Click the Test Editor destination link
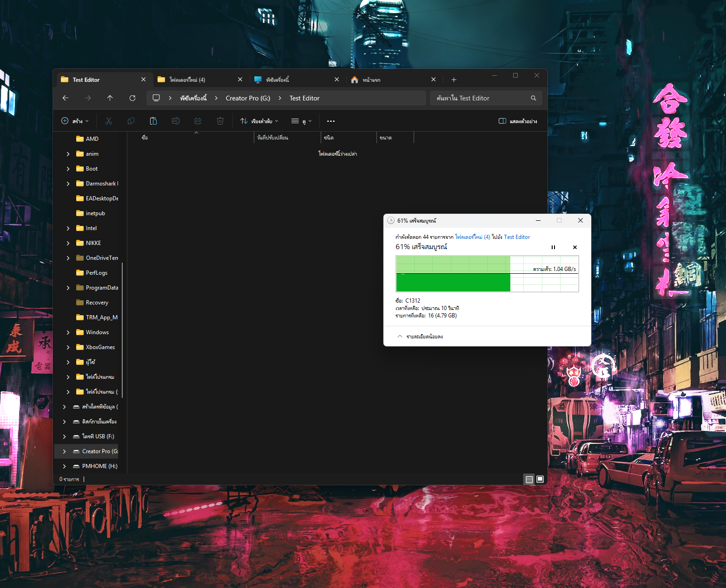 [x=517, y=237]
